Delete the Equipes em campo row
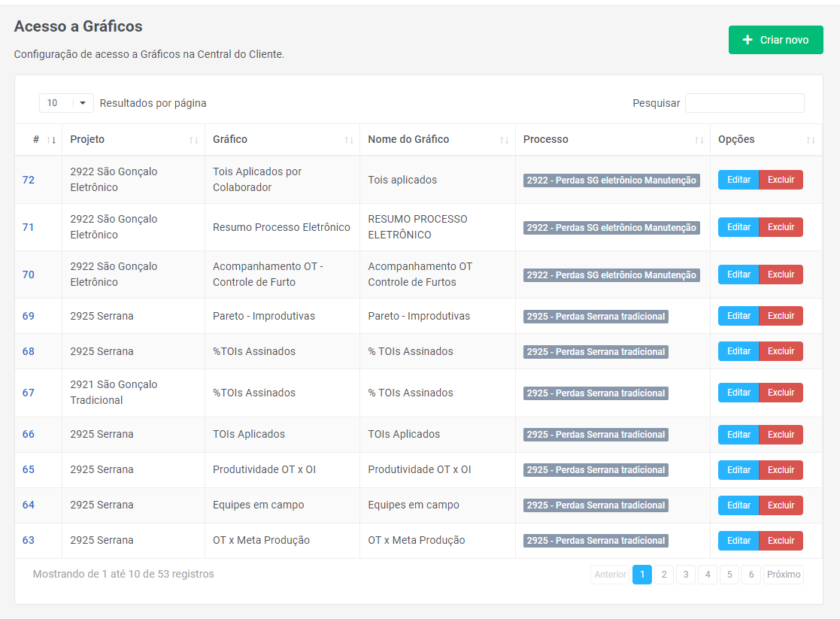 781,505
